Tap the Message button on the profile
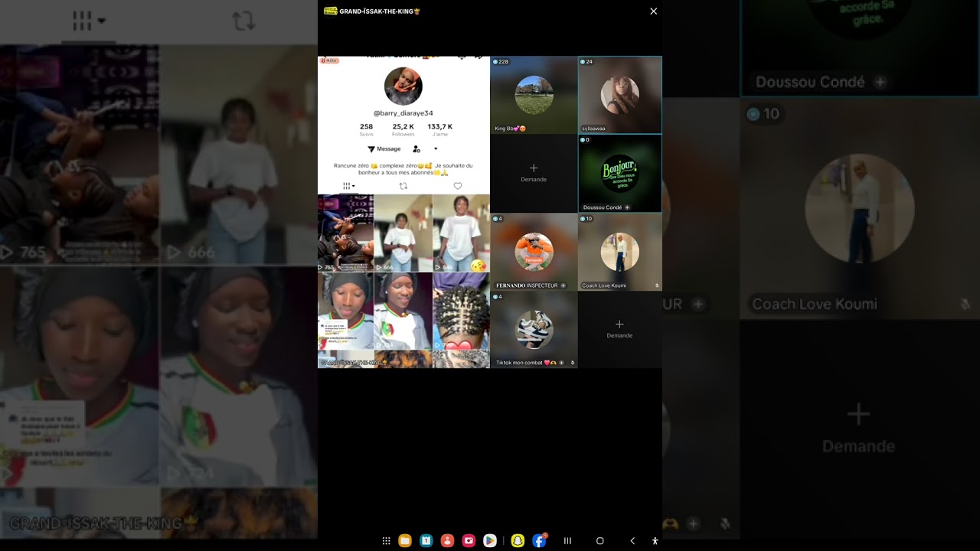The height and width of the screenshot is (551, 980). pos(384,149)
